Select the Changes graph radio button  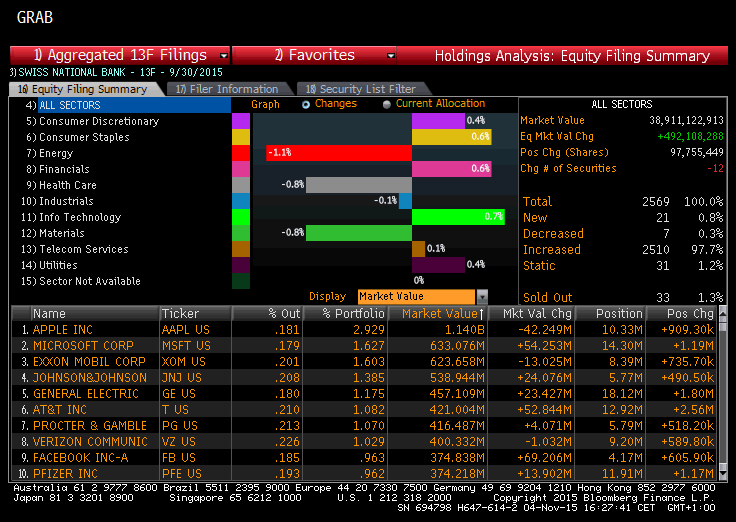click(306, 105)
